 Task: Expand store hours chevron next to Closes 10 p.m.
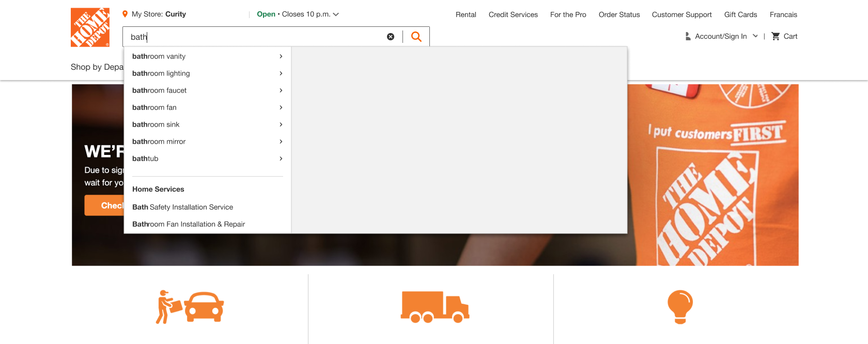point(336,14)
